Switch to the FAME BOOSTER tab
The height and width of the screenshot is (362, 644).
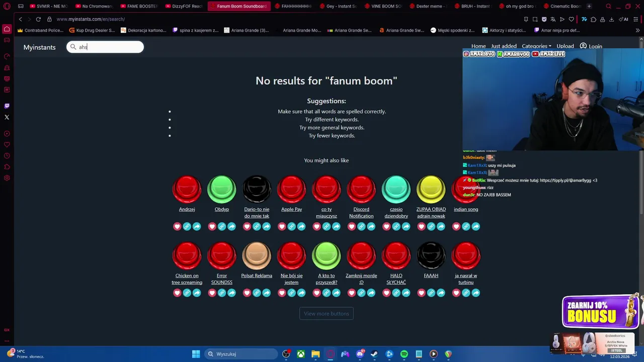(138, 7)
